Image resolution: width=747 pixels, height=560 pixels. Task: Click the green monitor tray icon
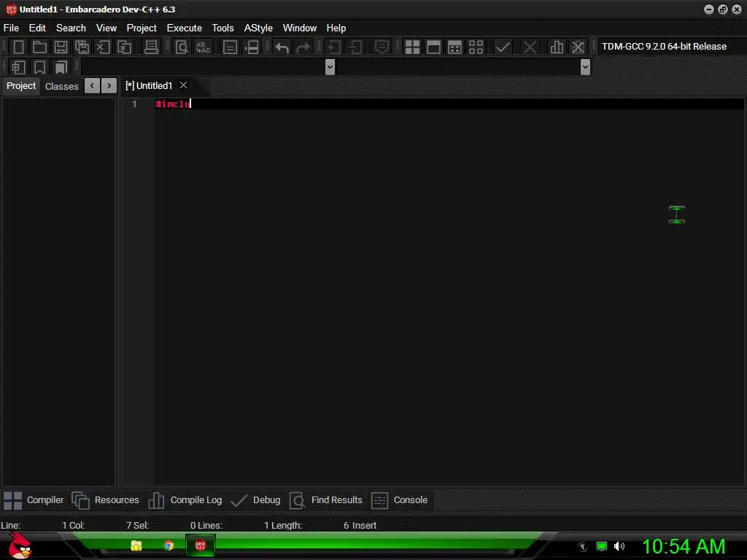(x=602, y=546)
